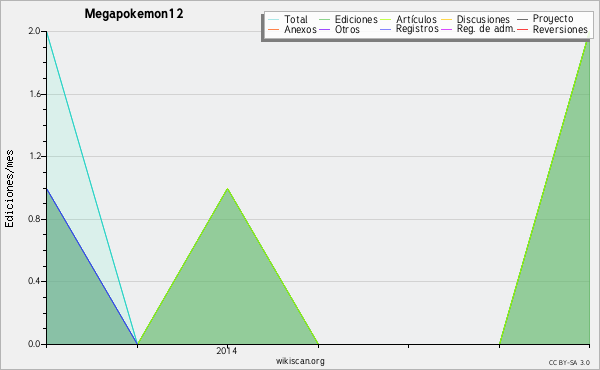Click the Otros legend label

pos(347,29)
